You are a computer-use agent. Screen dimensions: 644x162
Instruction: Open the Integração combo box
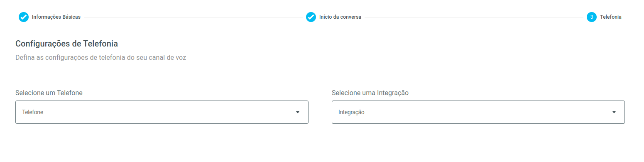(478, 112)
